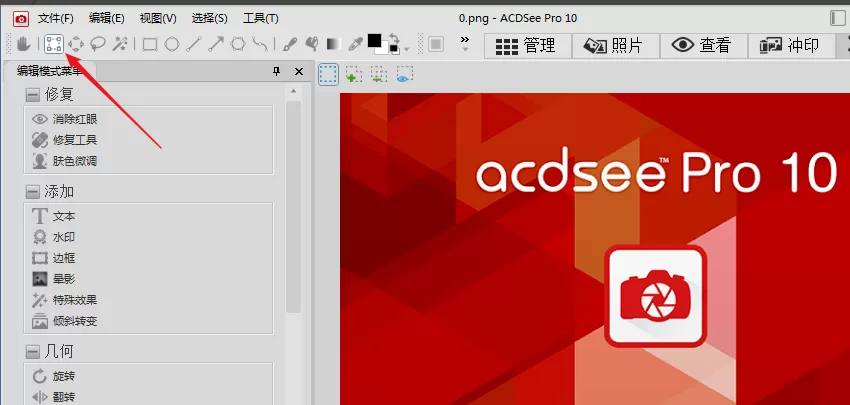
Task: Collapse the 几何 group
Action: [x=33, y=352]
